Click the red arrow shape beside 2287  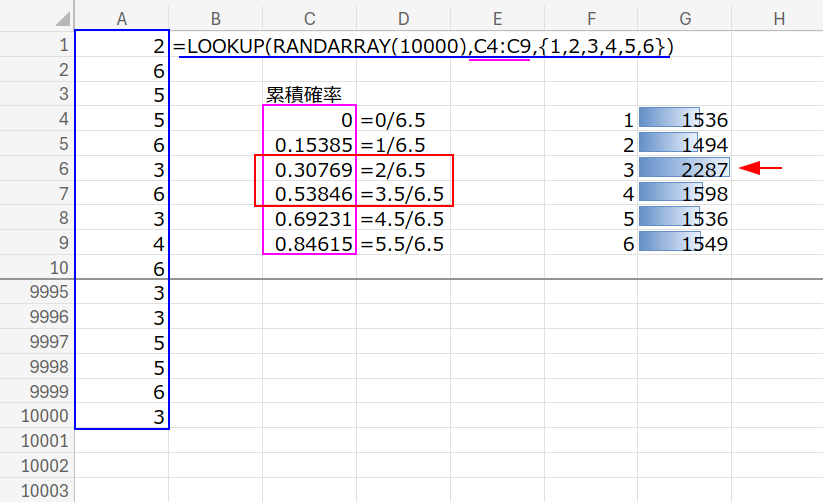[766, 169]
